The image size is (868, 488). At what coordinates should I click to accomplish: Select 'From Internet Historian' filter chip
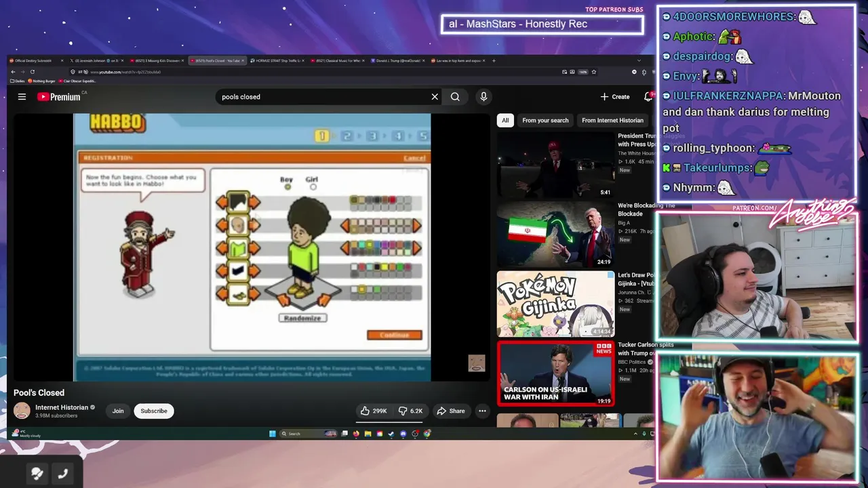pos(612,120)
